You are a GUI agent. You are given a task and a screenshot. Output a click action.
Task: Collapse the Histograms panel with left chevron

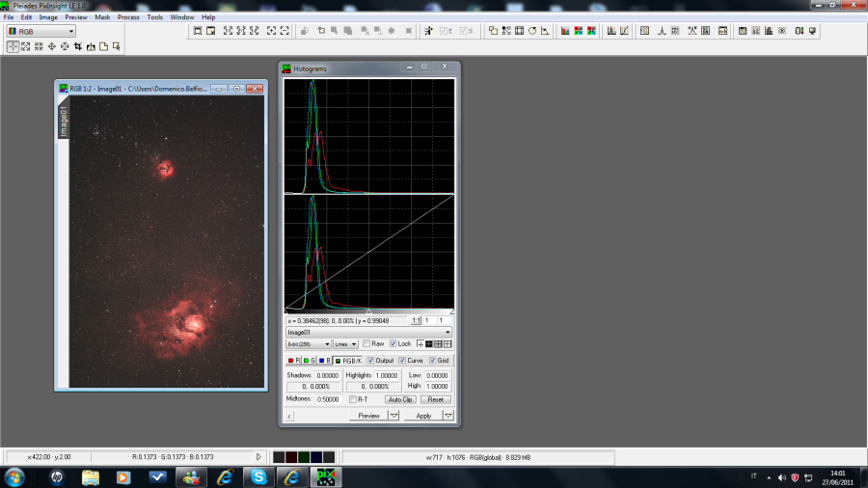(289, 416)
